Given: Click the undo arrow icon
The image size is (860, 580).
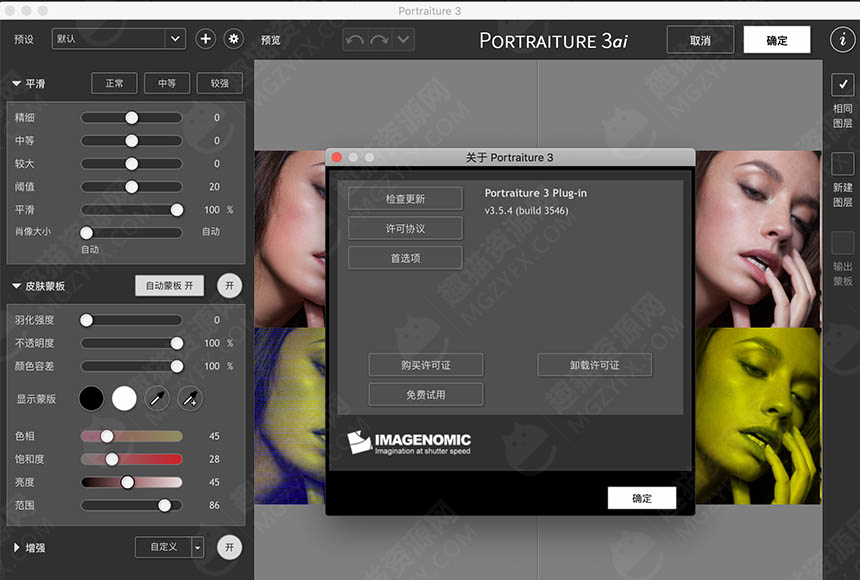Looking at the screenshot, I should 354,40.
